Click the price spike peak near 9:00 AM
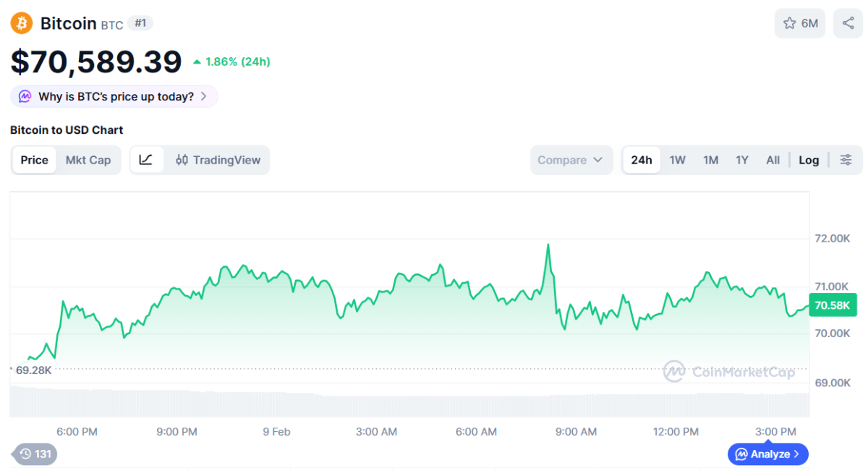The height and width of the screenshot is (471, 868). (548, 245)
